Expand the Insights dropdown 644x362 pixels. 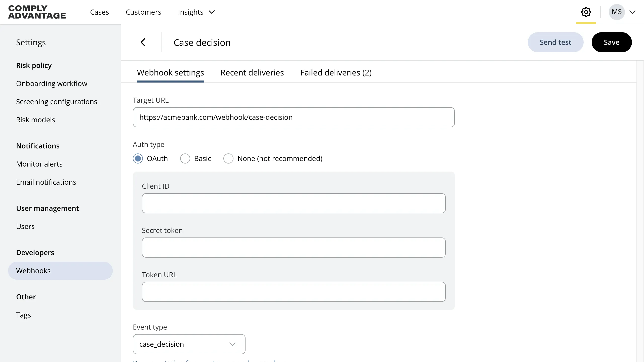[196, 12]
